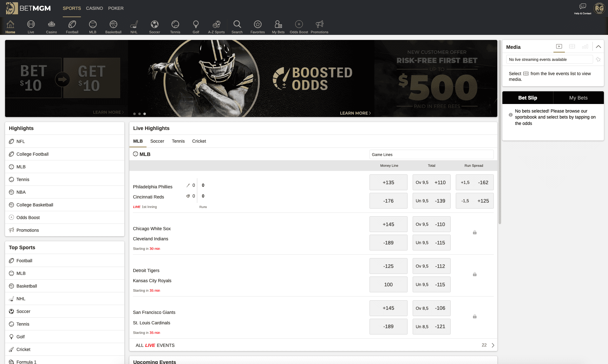Bet Detroit Tigers money line -125
Image resolution: width=608 pixels, height=364 pixels.
[x=389, y=266]
